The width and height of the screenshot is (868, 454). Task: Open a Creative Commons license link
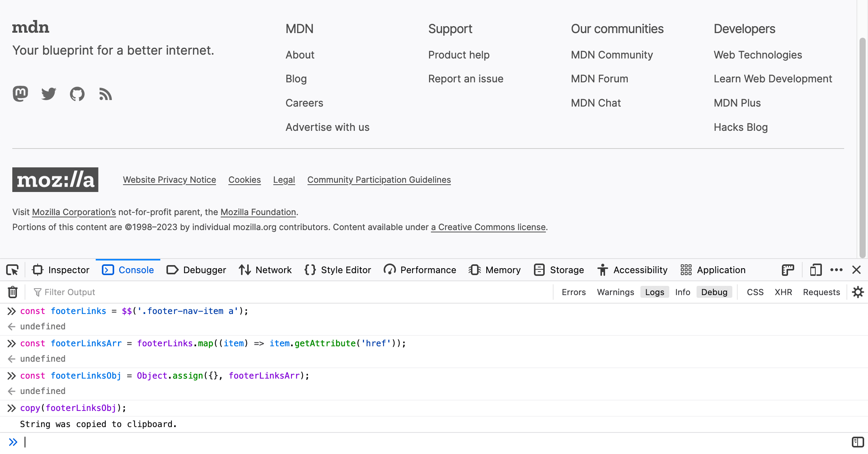pos(488,227)
